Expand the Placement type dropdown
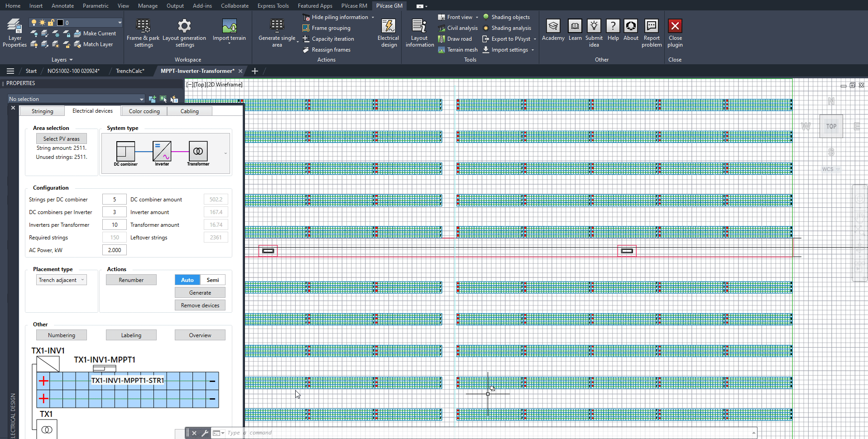The width and height of the screenshot is (868, 439). [62, 280]
